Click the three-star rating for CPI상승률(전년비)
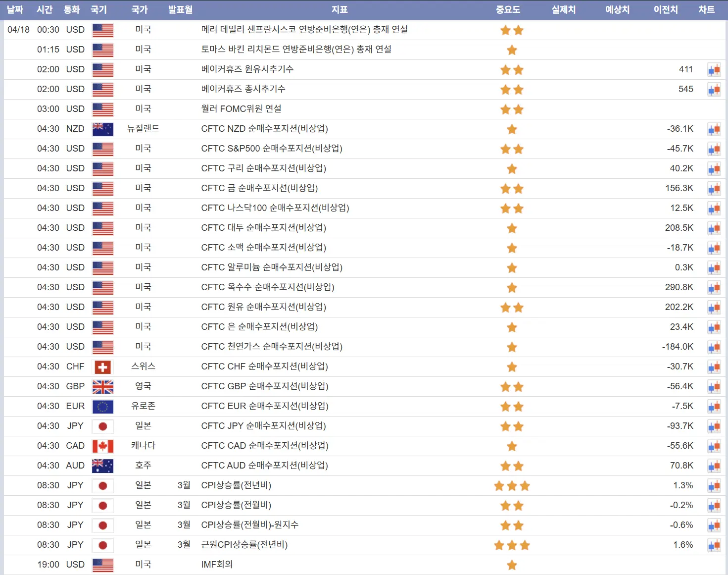Viewport: 728px width, 575px height. pos(512,486)
